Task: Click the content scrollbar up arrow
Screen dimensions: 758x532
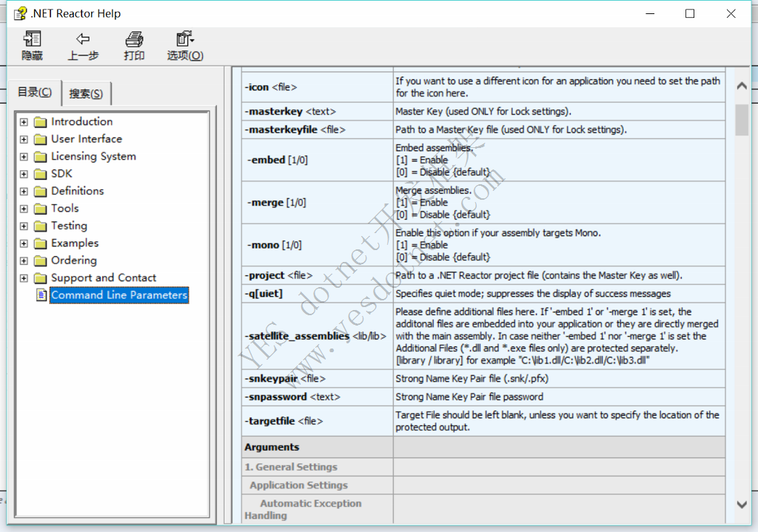Action: pyautogui.click(x=742, y=86)
